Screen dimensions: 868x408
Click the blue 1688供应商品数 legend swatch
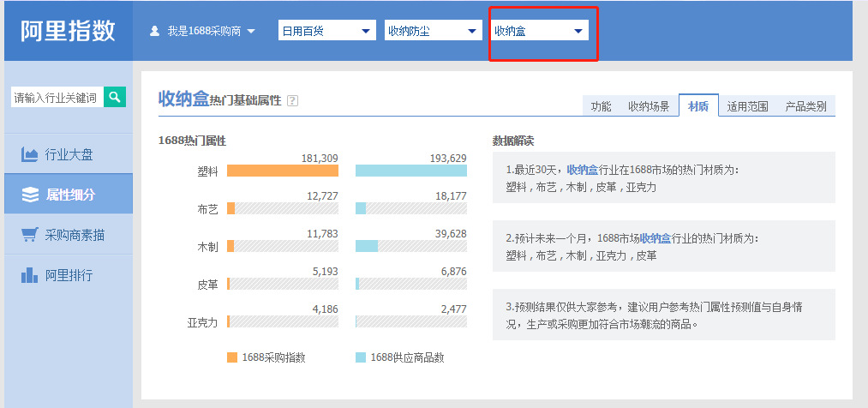(x=361, y=357)
